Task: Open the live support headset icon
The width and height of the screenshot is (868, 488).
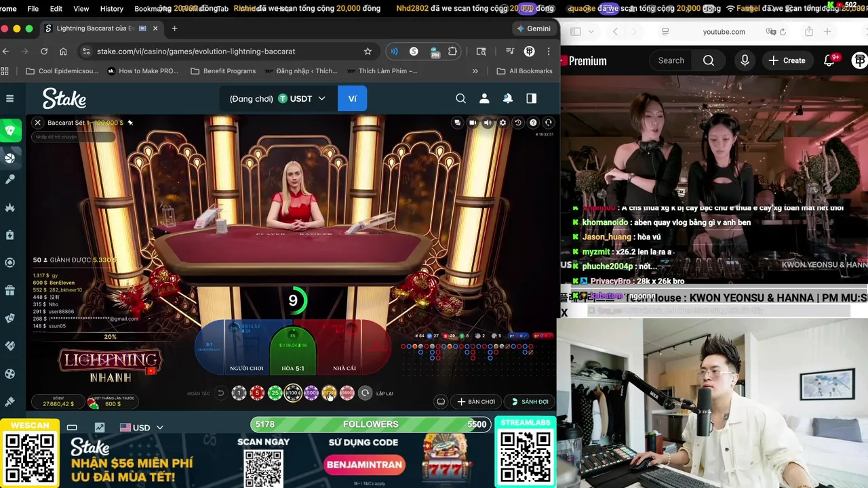Action: 549,123
